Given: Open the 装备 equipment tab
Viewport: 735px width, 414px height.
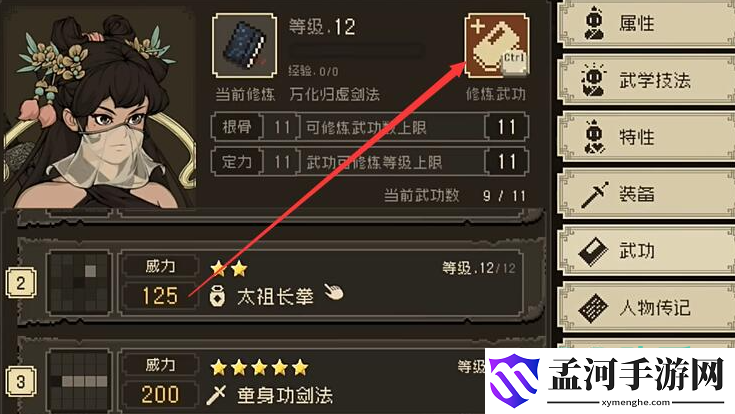Looking at the screenshot, I should tap(647, 194).
